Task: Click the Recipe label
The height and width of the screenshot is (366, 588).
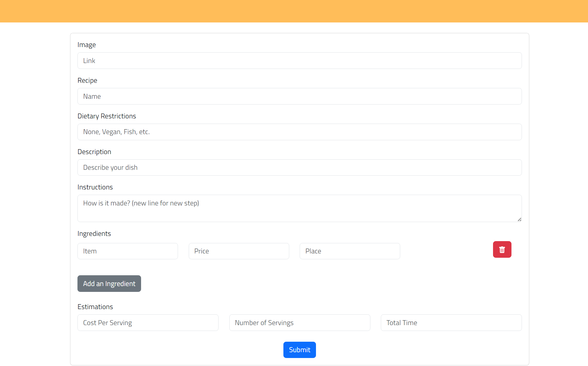Action: pyautogui.click(x=87, y=81)
